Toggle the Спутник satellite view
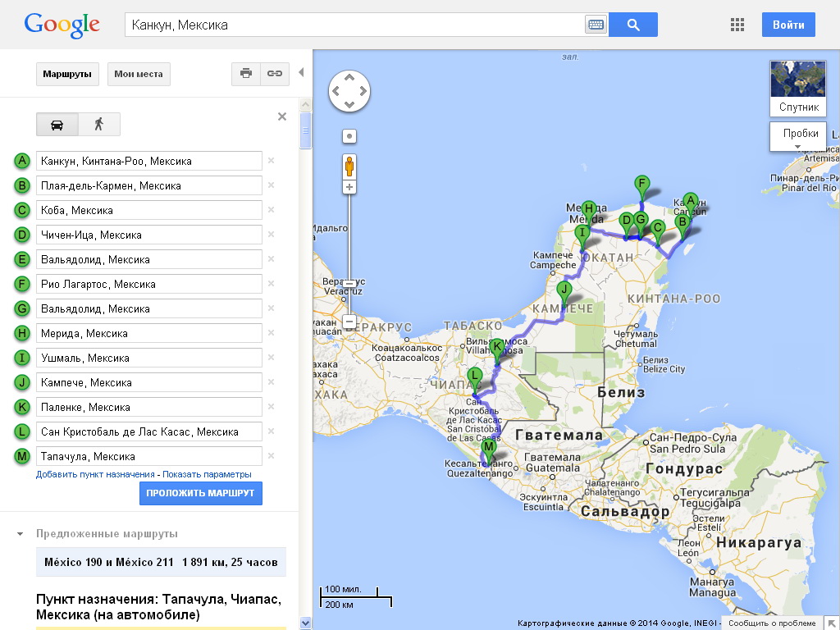The image size is (840, 630). click(798, 88)
